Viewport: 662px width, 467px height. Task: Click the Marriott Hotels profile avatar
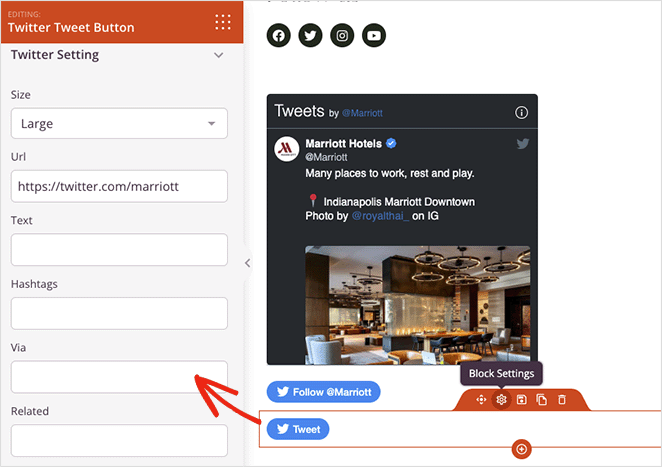[287, 149]
